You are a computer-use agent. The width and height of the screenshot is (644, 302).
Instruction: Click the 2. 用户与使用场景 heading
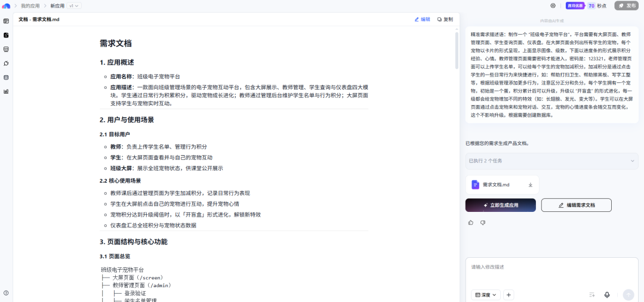(127, 120)
